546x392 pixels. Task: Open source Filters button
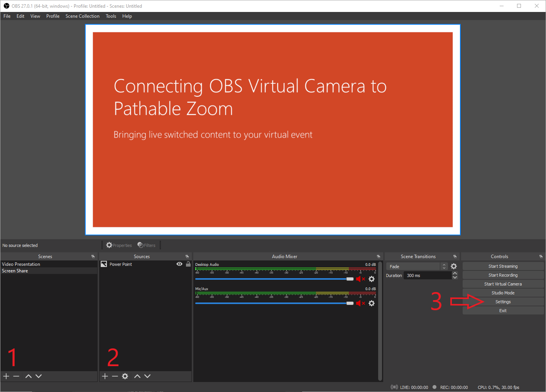[147, 245]
